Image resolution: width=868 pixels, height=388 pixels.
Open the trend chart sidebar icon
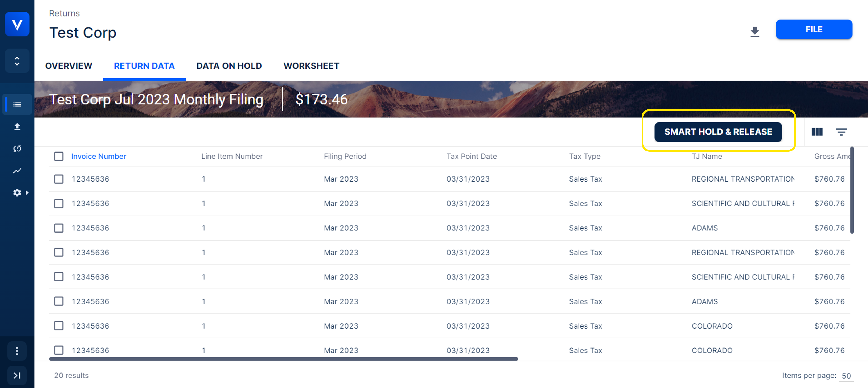(17, 170)
